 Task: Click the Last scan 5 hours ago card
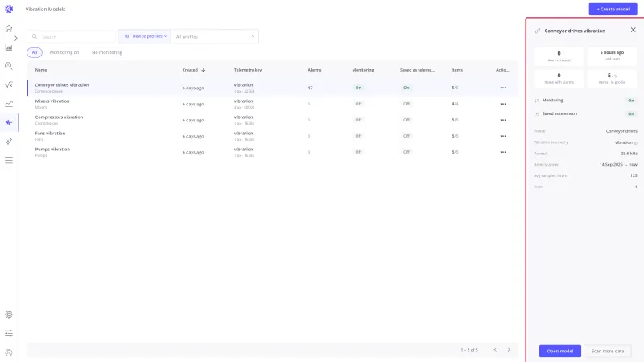click(x=612, y=56)
